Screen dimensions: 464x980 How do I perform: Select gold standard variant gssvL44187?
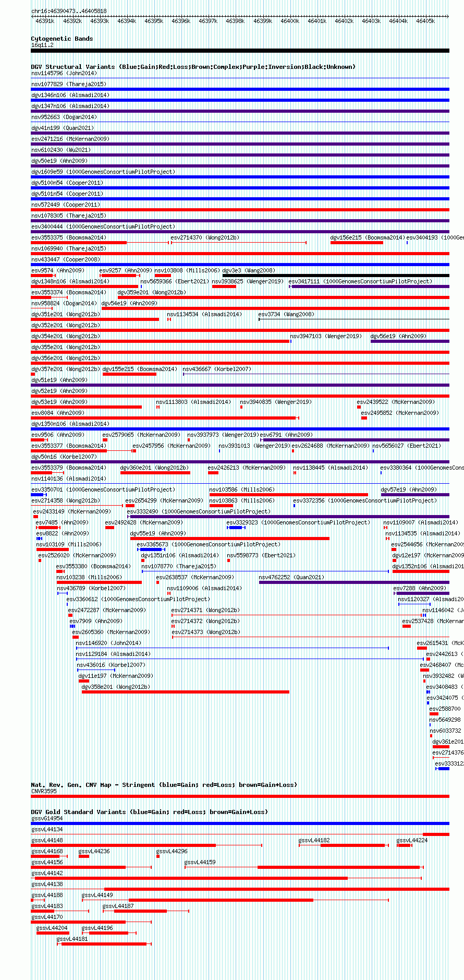pos(118,906)
